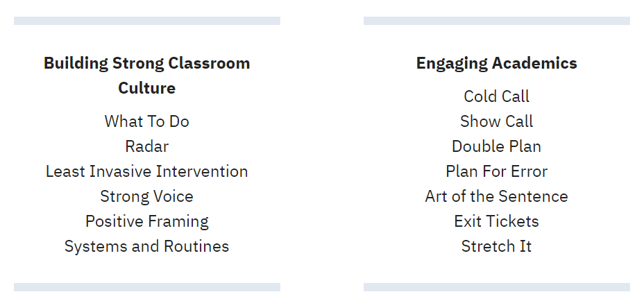Screen dimensions: 644x301
Task: Click the bottom bar under Stretch It
Action: pyautogui.click(x=497, y=287)
